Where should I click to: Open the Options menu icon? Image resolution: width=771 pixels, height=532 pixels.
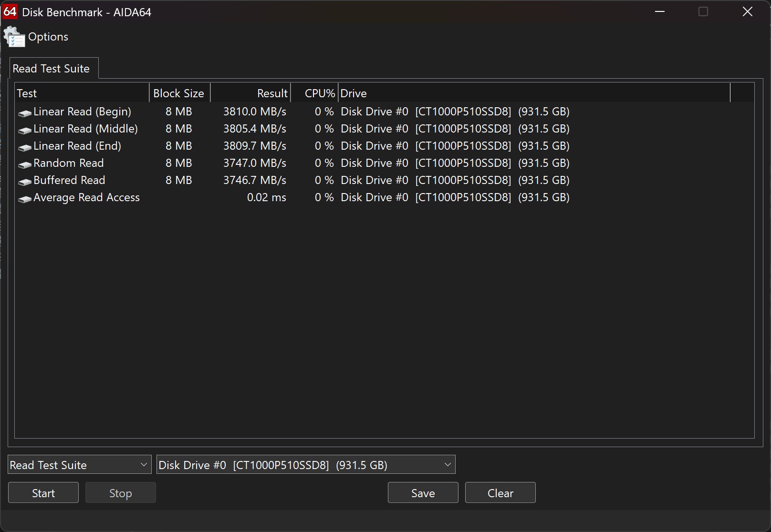(14, 37)
